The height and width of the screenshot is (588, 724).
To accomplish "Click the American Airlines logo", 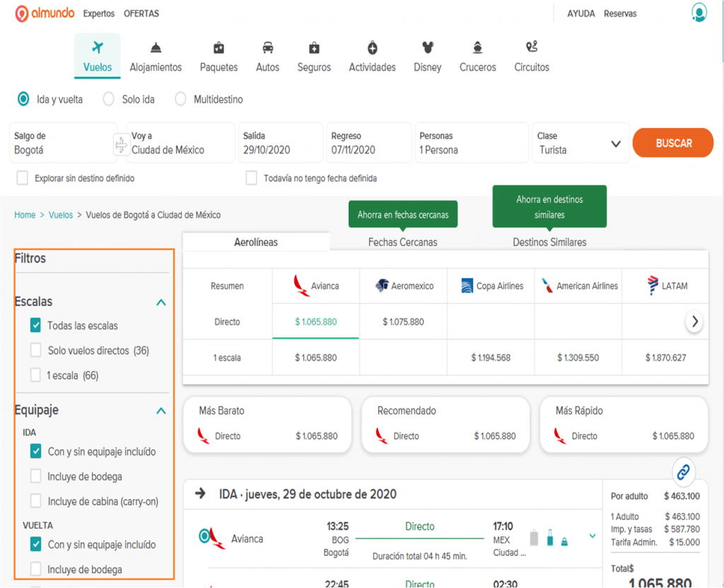I will click(547, 286).
